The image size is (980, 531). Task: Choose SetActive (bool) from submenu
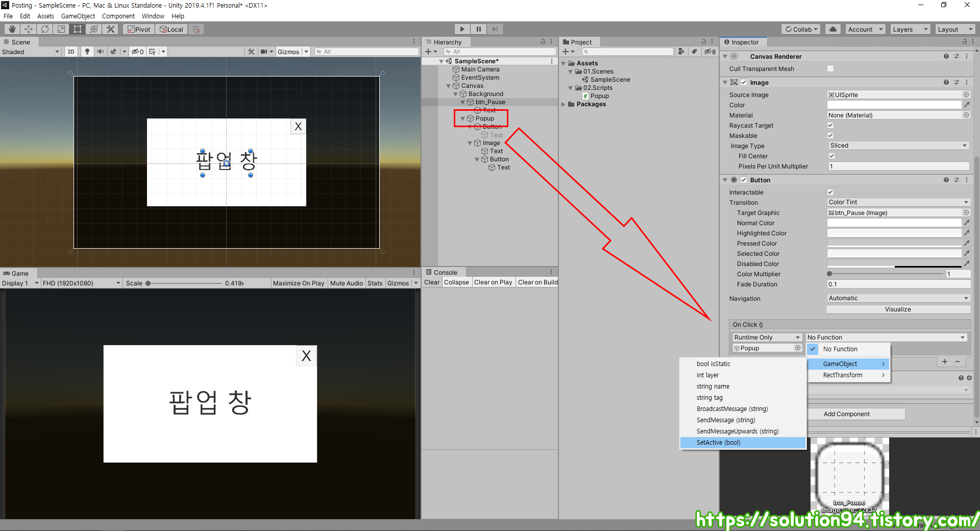(x=743, y=443)
